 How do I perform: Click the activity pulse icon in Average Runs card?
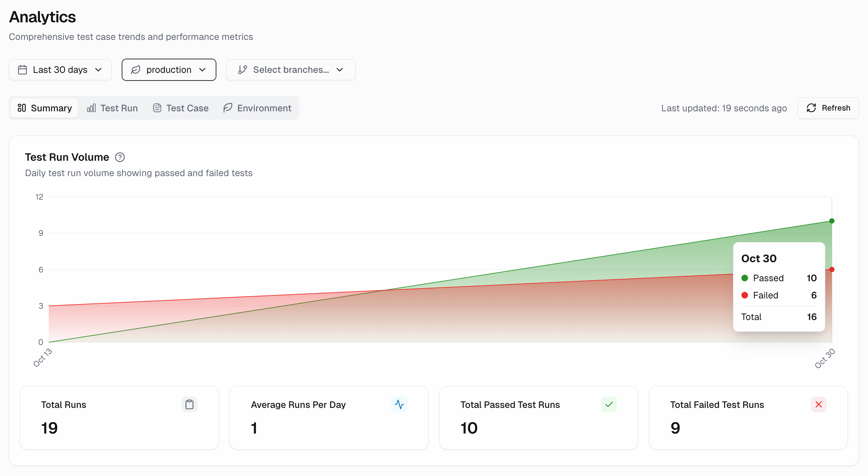(x=399, y=404)
